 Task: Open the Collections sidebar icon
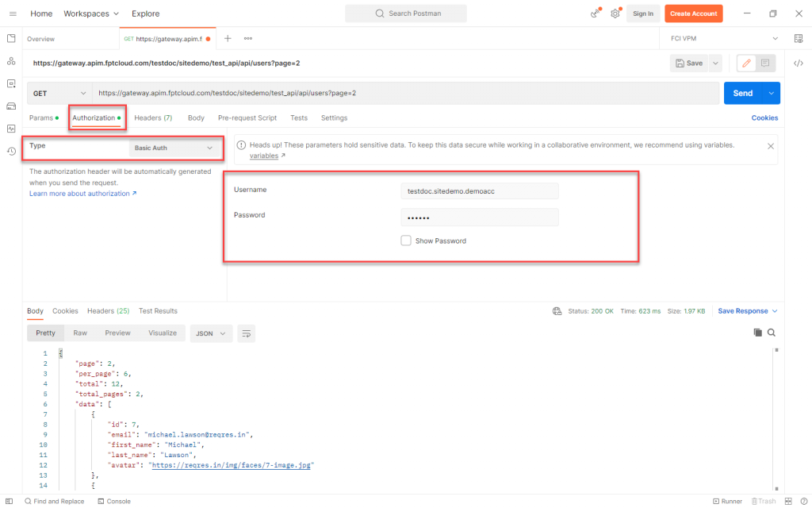pos(11,38)
